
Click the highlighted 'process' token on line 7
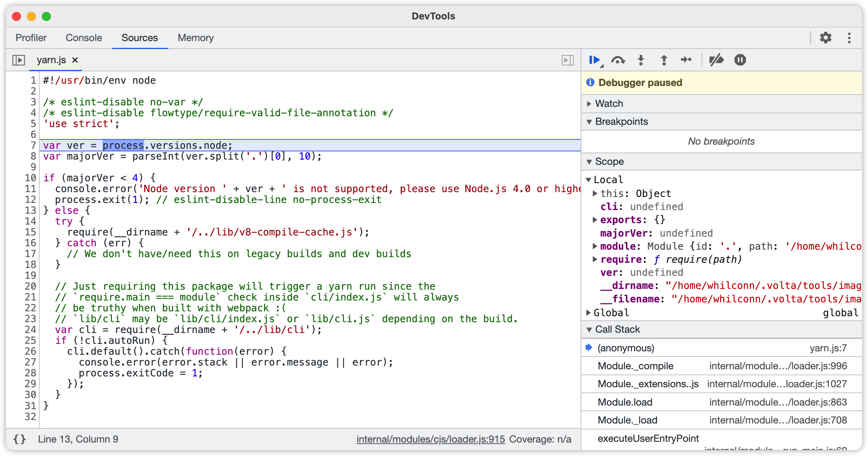click(x=123, y=145)
